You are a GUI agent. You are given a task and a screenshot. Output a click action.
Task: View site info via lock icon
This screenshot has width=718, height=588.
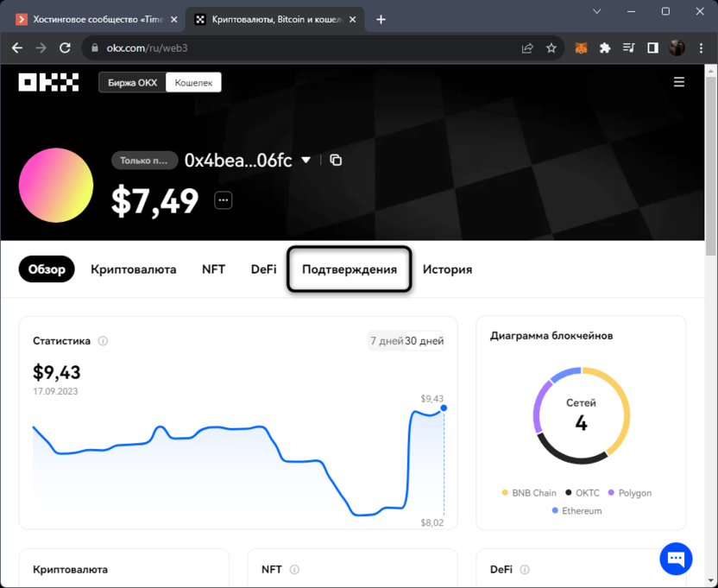pyautogui.click(x=95, y=47)
